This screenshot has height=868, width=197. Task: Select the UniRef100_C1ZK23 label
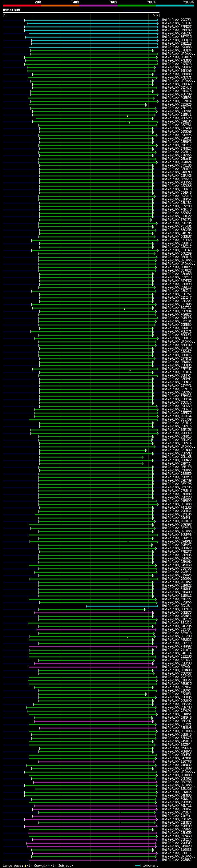[177, 64]
